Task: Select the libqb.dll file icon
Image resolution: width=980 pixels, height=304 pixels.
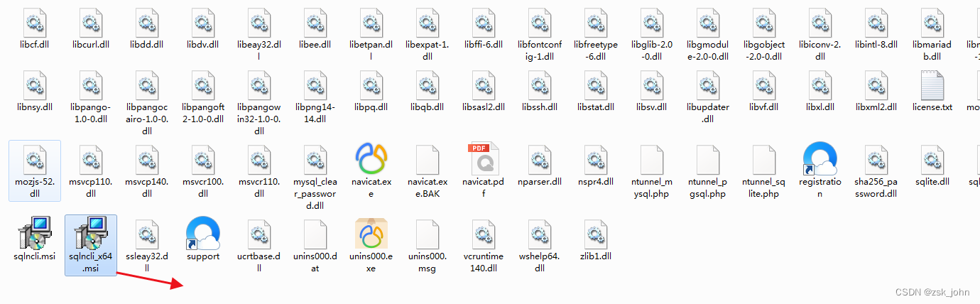Action: 428,85
